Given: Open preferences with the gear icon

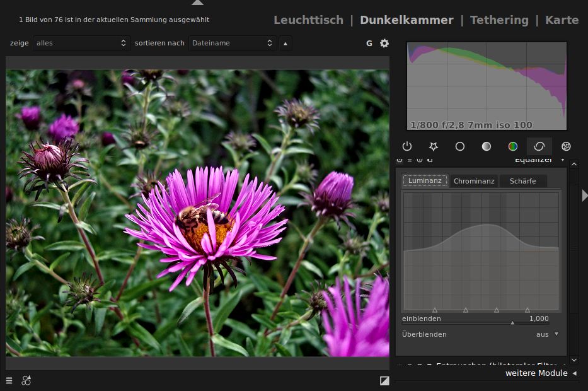Looking at the screenshot, I should click(x=384, y=43).
